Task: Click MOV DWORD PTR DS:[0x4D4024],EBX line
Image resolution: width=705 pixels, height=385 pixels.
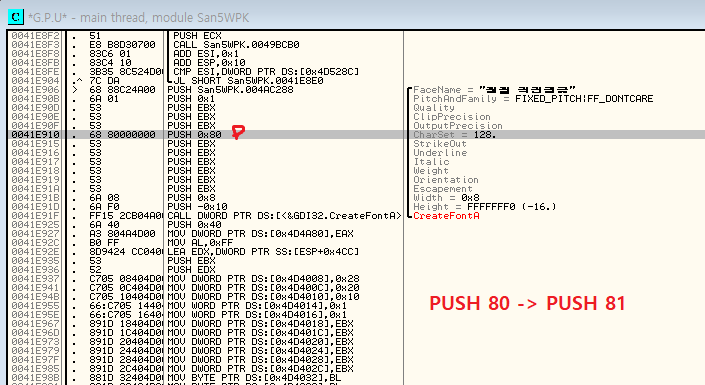Action: pos(260,350)
